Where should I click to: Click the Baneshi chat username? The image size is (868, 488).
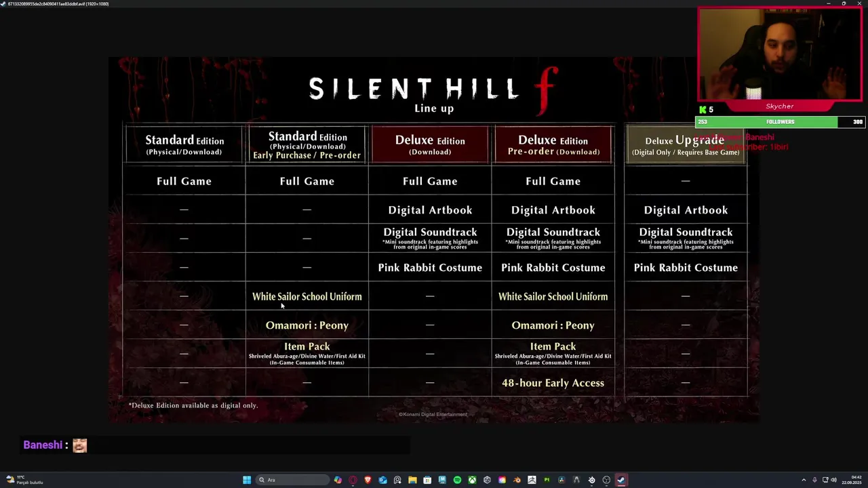pos(43,445)
